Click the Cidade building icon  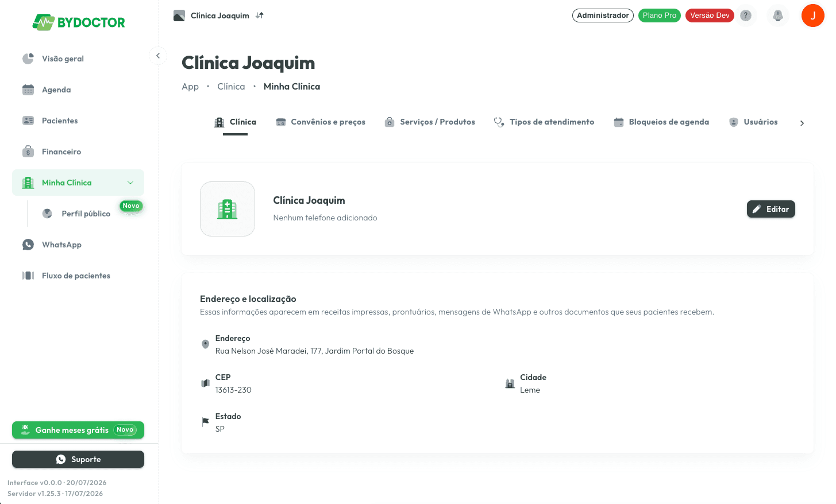pos(510,383)
